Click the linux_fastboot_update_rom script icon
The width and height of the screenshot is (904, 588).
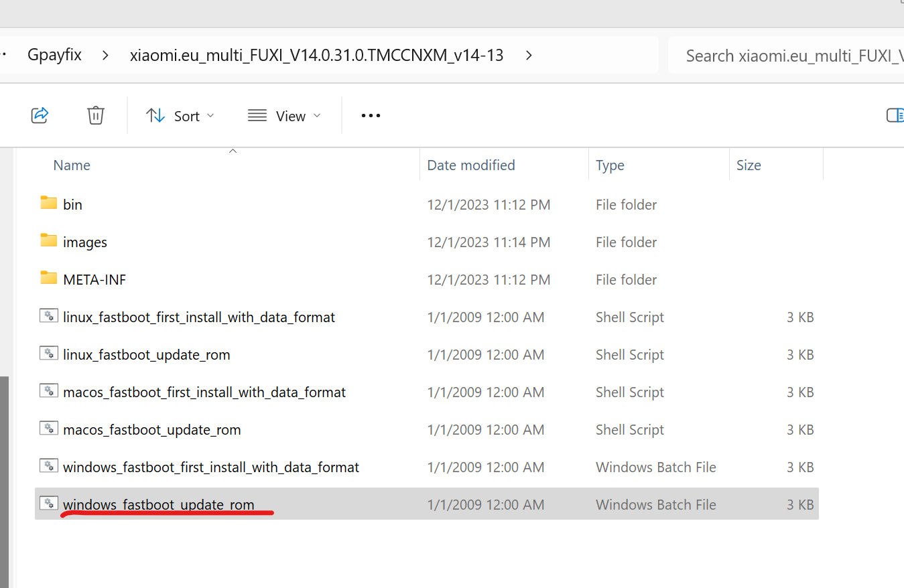pyautogui.click(x=48, y=353)
